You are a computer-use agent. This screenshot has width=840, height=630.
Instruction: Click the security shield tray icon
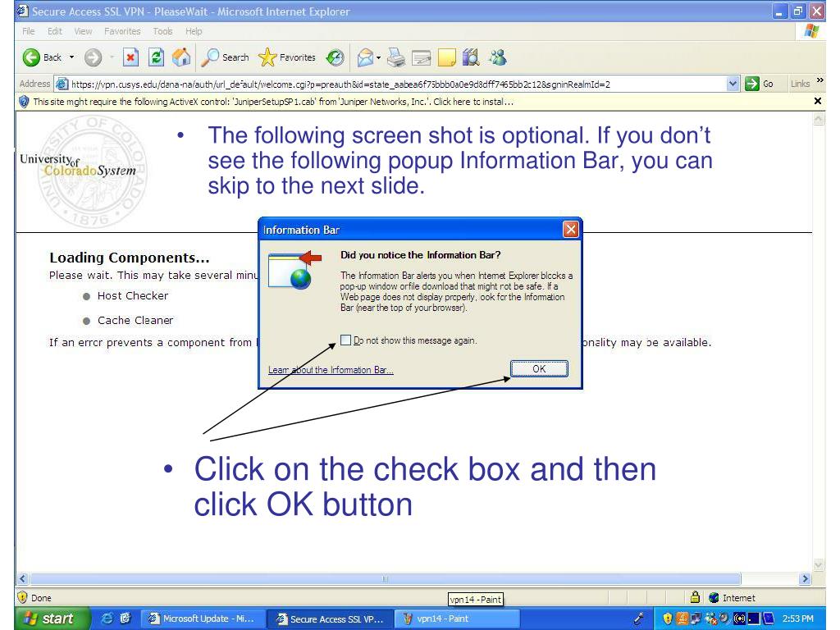[667, 619]
